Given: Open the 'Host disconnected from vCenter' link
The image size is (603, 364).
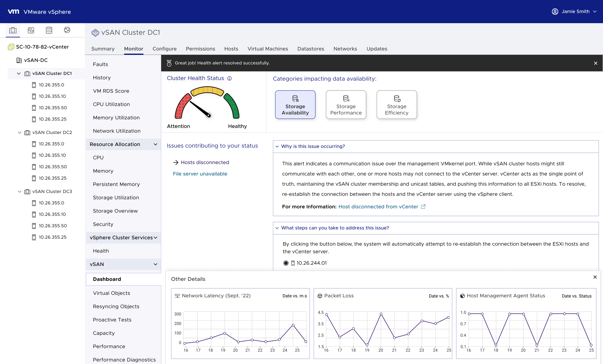Looking at the screenshot, I should coord(378,207).
